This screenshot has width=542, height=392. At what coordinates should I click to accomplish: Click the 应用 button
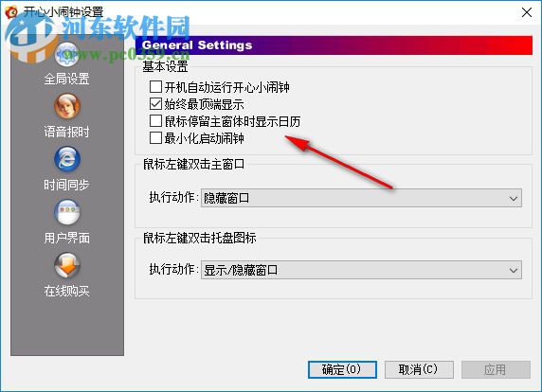tap(496, 369)
